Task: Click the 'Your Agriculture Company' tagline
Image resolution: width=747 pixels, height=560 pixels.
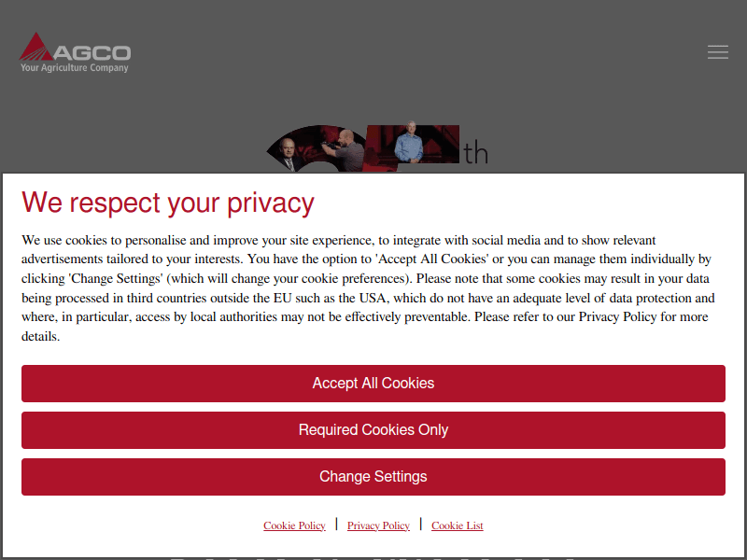Action: click(75, 68)
